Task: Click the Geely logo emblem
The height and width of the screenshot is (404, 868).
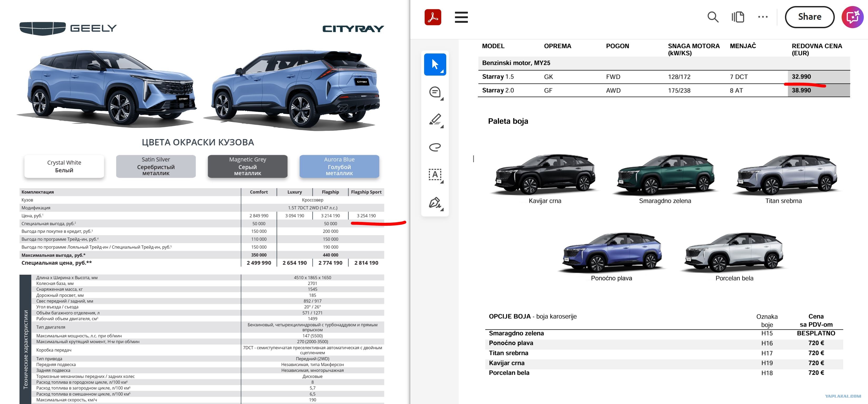Action: tap(42, 28)
